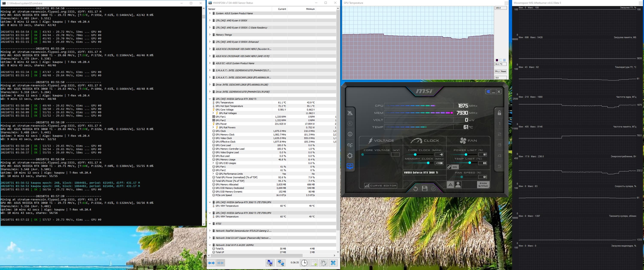Image resolution: width=644 pixels, height=270 pixels.
Task: Open the Curve Editor
Action: [381, 185]
